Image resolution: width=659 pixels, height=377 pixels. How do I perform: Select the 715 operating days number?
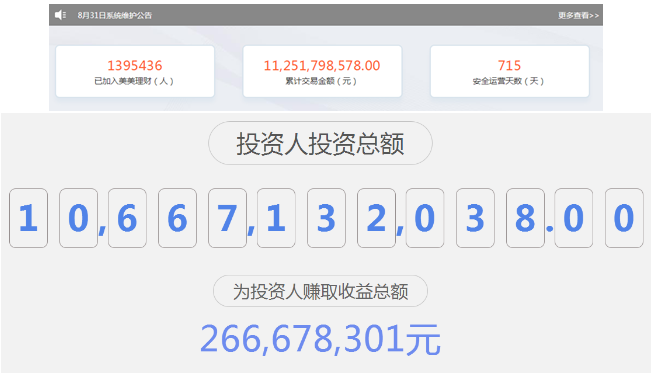(509, 66)
